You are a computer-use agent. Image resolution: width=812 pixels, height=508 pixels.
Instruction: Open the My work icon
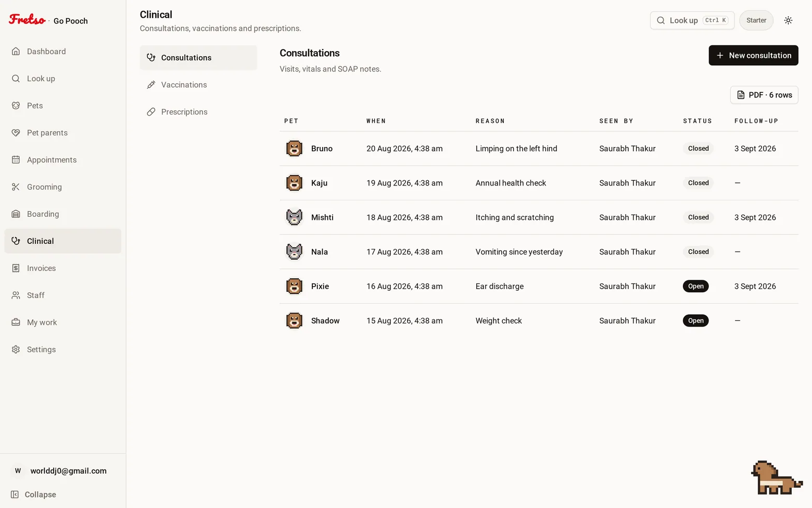pyautogui.click(x=16, y=323)
